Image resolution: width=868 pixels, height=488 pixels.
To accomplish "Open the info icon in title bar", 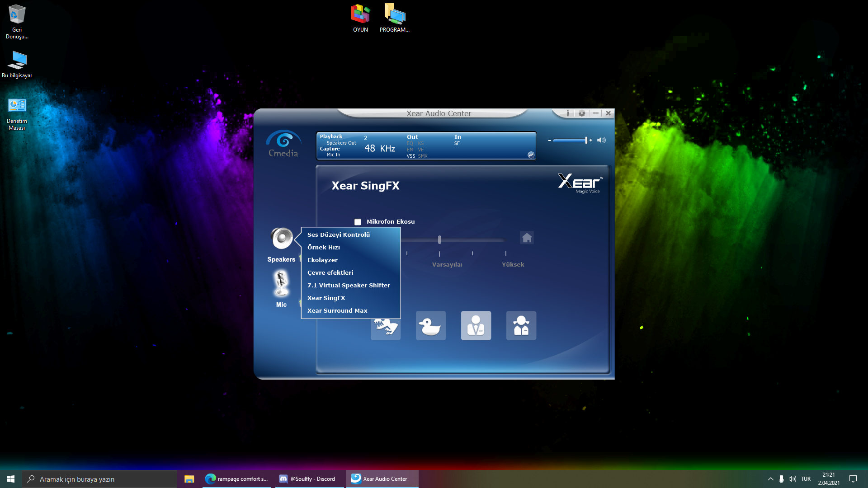I will 568,113.
